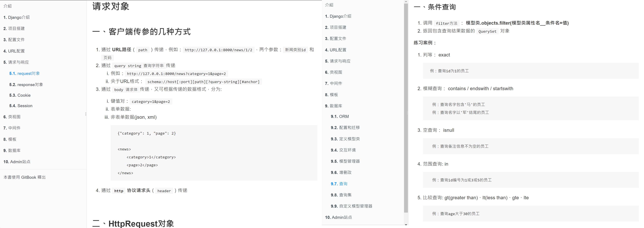Click 本書使用 GitBook 釋出 link
The height and width of the screenshot is (228, 644).
[x=25, y=177]
